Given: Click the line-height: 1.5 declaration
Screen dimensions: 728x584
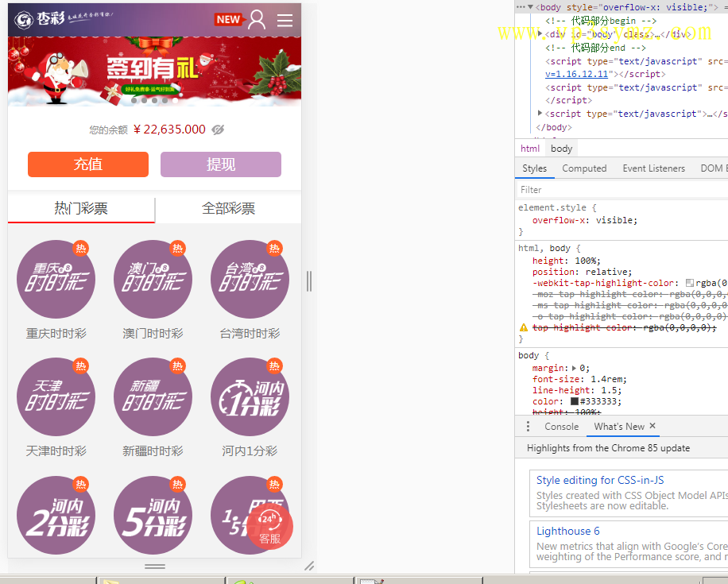Looking at the screenshot, I should pos(577,390).
